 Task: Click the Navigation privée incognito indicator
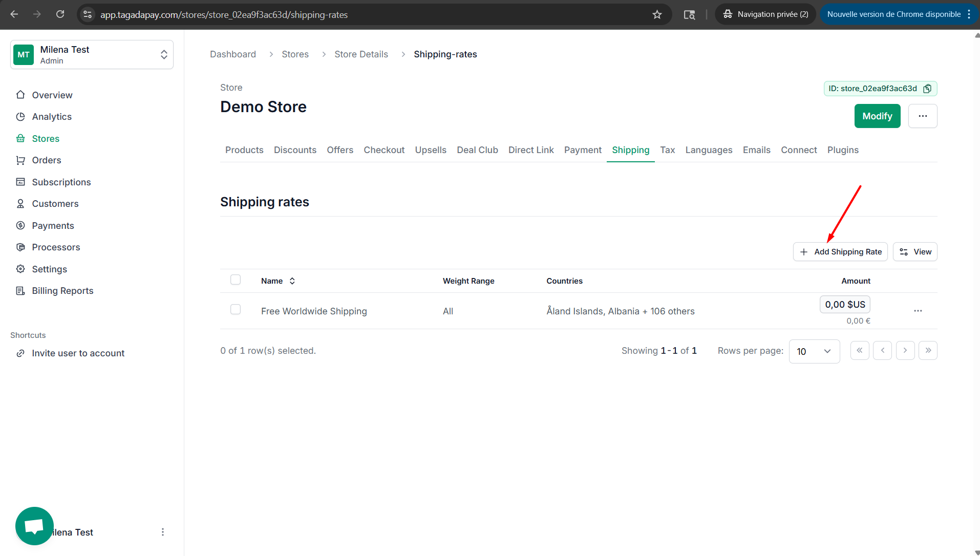point(765,14)
